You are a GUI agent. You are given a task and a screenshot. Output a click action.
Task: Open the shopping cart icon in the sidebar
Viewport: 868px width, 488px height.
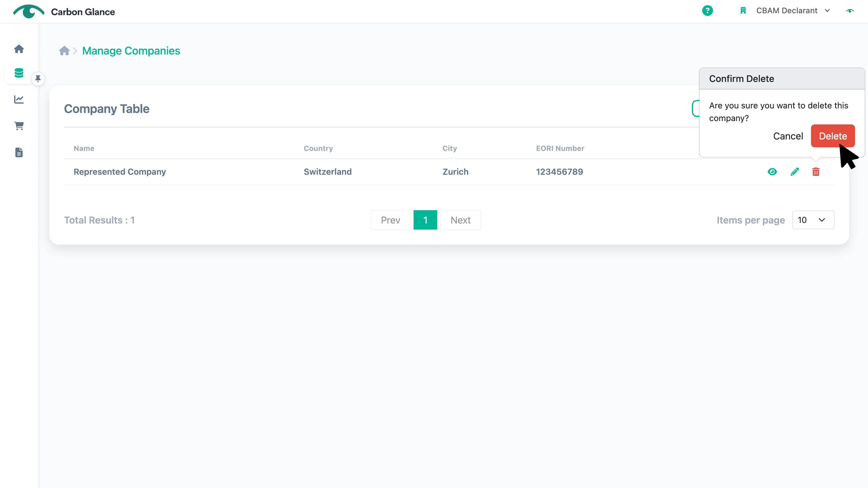[19, 126]
